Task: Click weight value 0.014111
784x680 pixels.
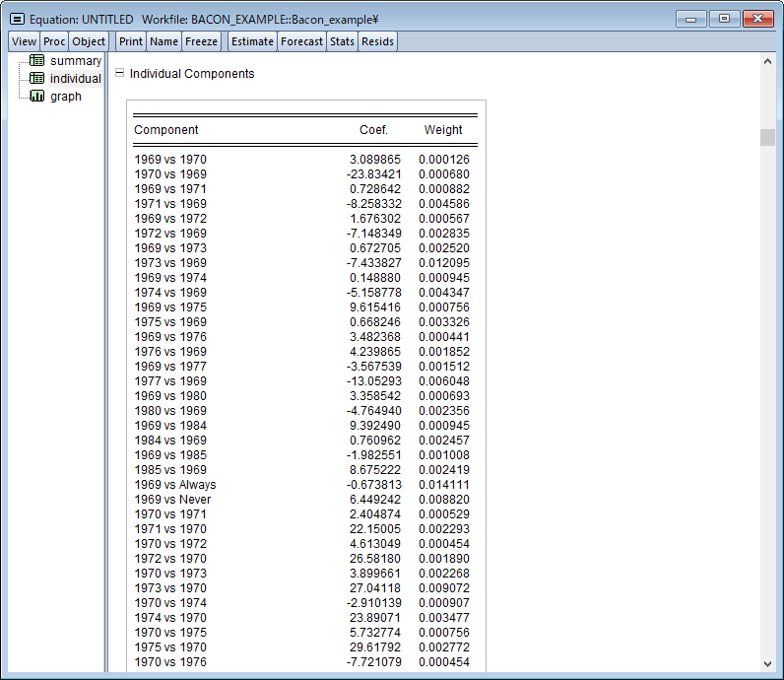Action: pyautogui.click(x=444, y=484)
